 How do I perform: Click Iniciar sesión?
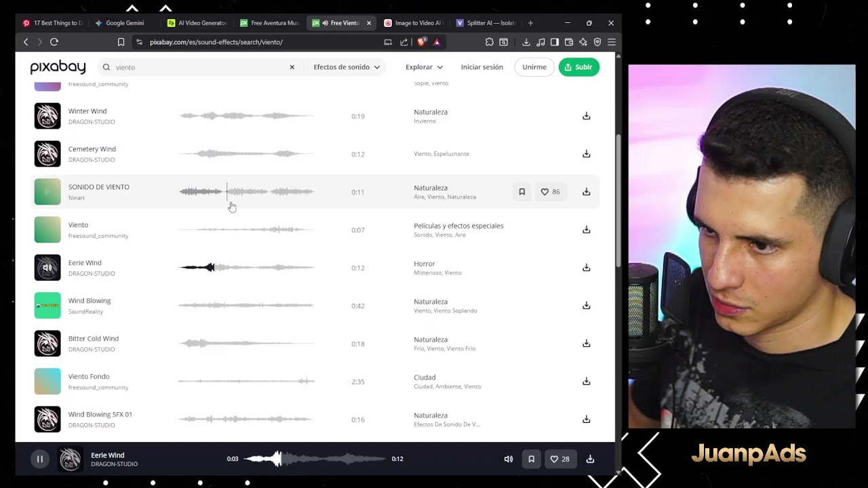[482, 67]
